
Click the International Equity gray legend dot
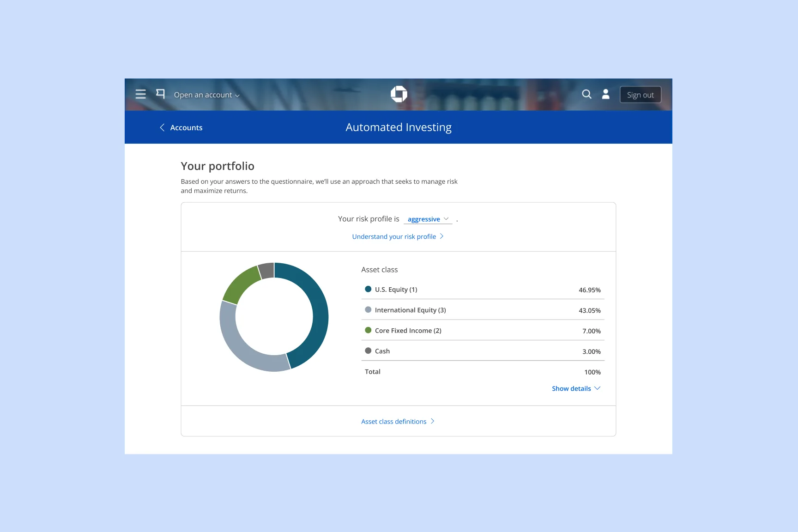[x=368, y=310]
